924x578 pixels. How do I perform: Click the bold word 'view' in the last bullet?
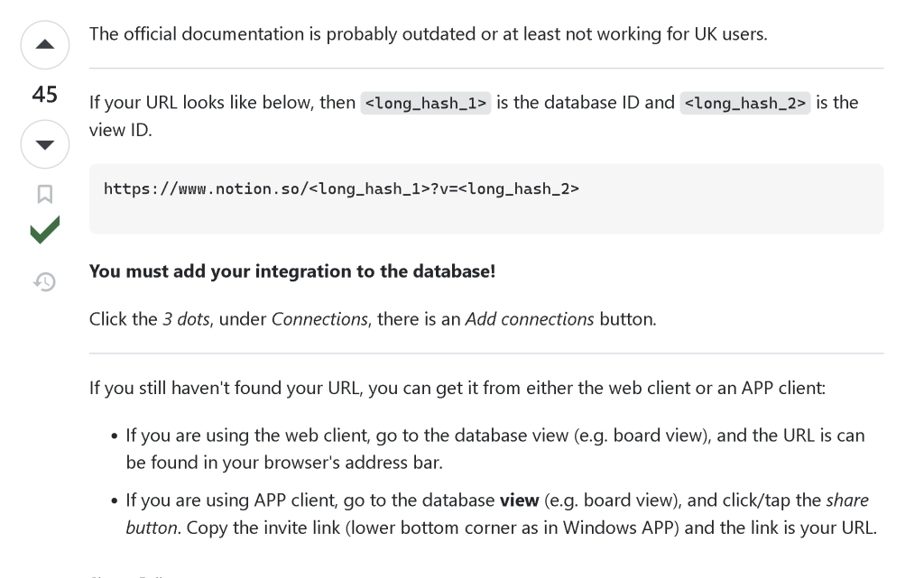[519, 500]
